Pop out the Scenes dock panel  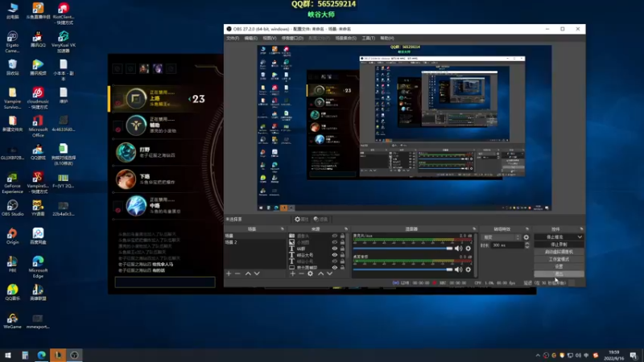[283, 229]
